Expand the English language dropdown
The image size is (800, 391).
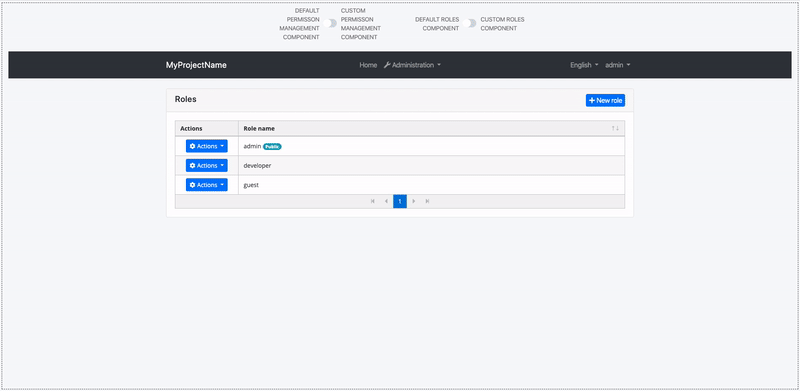(x=584, y=65)
